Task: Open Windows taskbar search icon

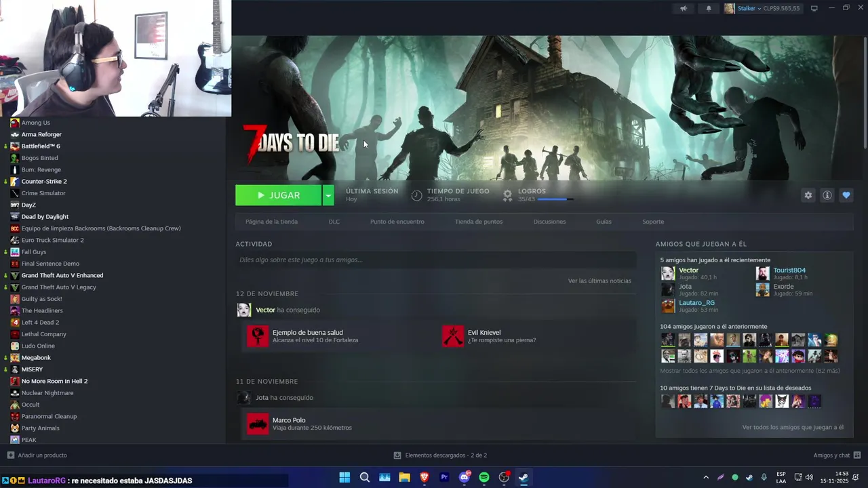Action: pos(365,478)
